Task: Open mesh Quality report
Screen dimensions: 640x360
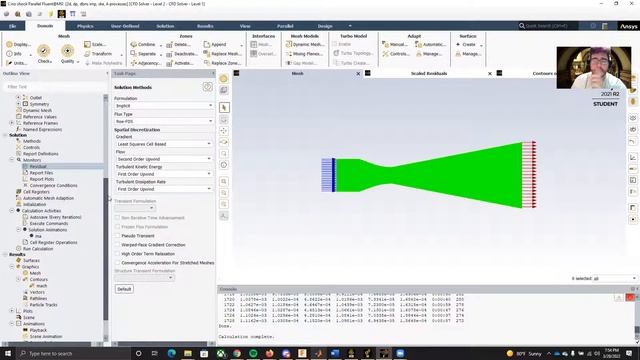Action: click(x=68, y=54)
